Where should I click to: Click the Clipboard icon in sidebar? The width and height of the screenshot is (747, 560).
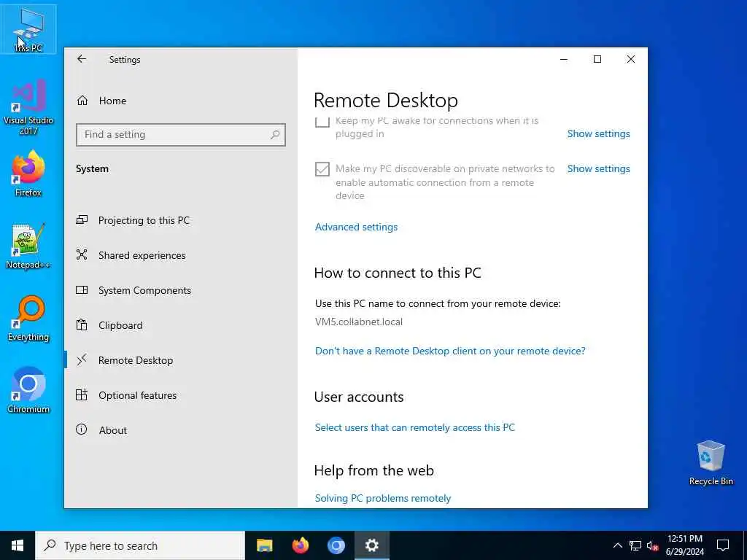[82, 324]
